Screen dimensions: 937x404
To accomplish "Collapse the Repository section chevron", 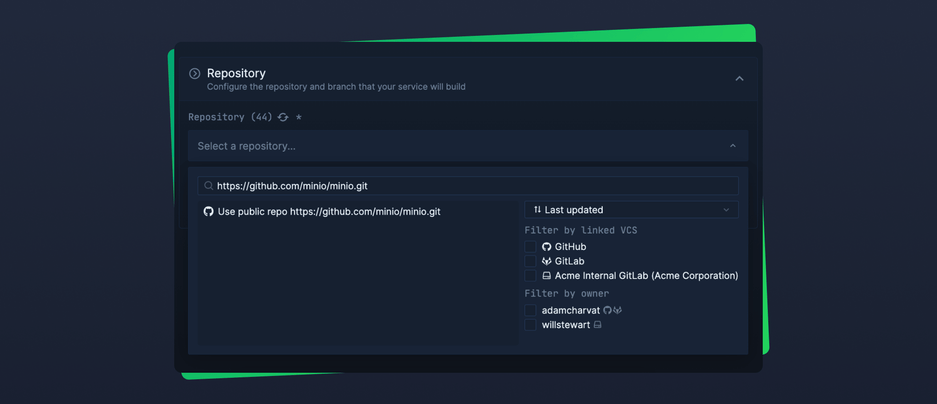I will [x=739, y=79].
